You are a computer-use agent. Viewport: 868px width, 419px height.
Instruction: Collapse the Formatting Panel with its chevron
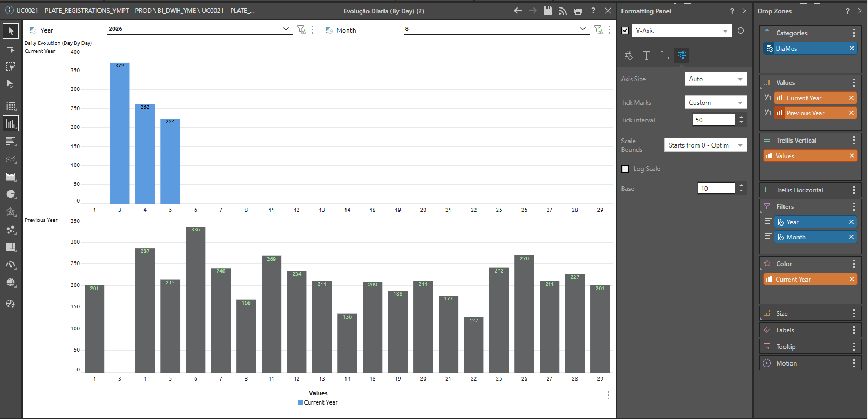point(744,11)
